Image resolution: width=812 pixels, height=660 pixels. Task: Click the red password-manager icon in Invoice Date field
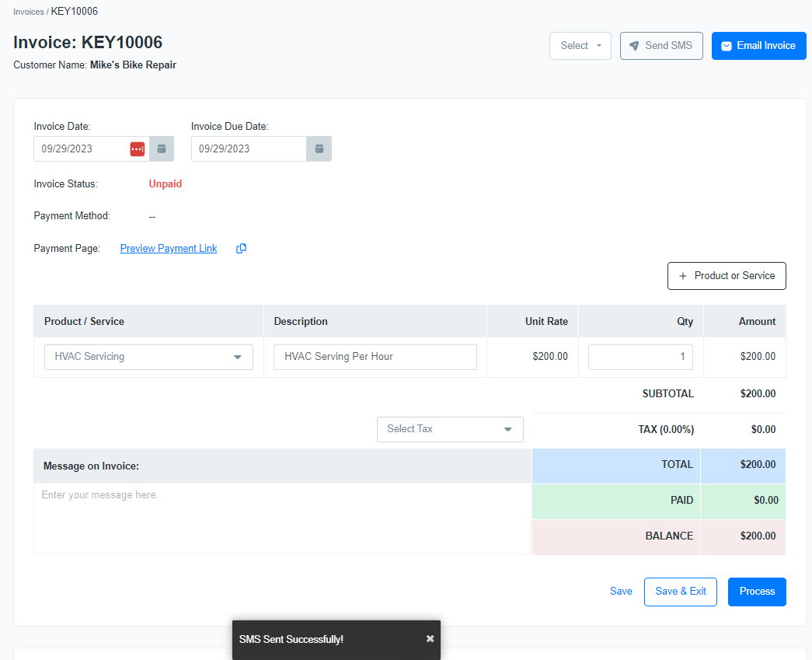coord(138,148)
